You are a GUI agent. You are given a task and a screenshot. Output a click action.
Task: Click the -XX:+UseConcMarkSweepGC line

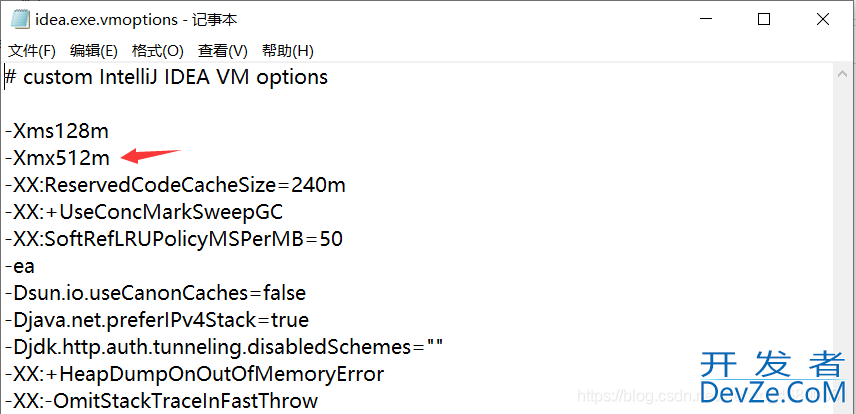(x=144, y=212)
